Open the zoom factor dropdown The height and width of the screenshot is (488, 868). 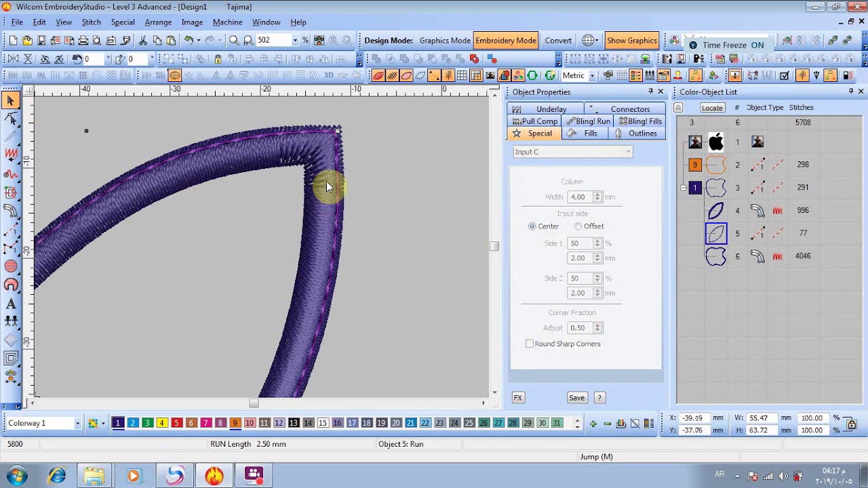point(295,41)
